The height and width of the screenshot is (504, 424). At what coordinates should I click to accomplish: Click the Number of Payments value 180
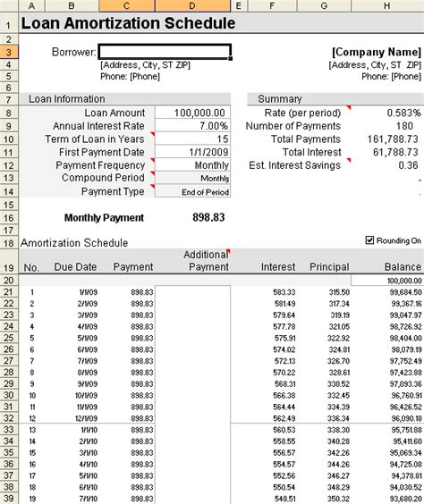[404, 126]
